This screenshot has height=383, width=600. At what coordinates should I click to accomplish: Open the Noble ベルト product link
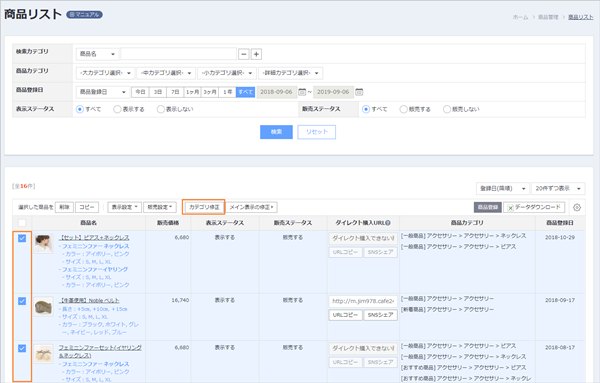point(89,301)
